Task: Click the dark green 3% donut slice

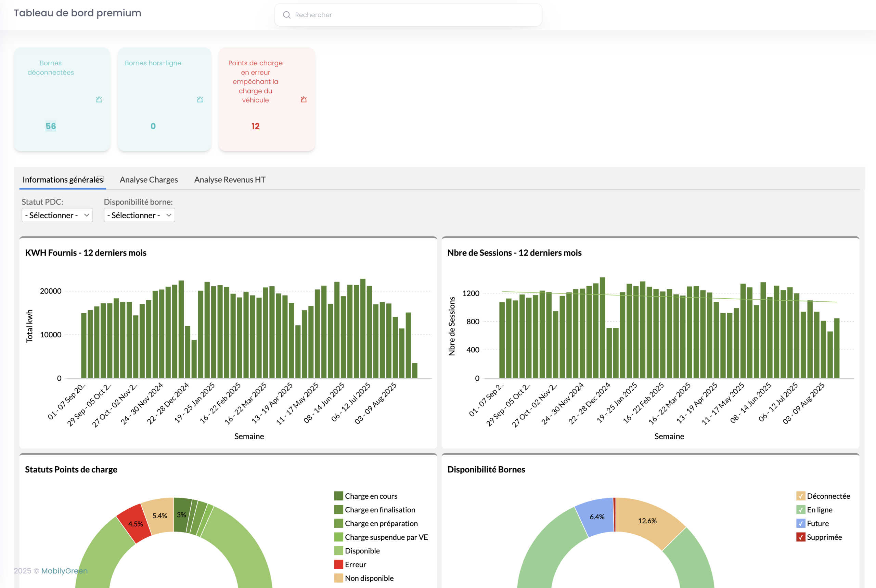Action: click(x=182, y=514)
